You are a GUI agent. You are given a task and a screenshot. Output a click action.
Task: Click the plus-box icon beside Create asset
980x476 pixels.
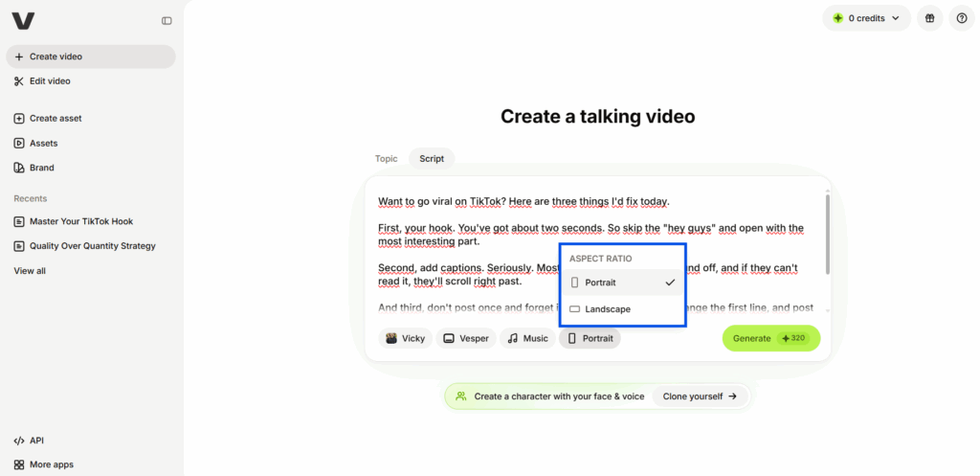click(x=19, y=118)
